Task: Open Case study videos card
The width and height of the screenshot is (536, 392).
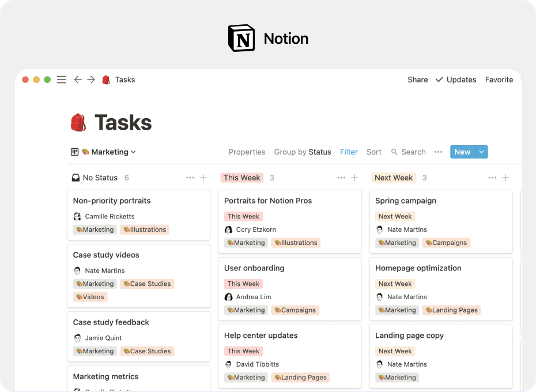Action: tap(138, 276)
